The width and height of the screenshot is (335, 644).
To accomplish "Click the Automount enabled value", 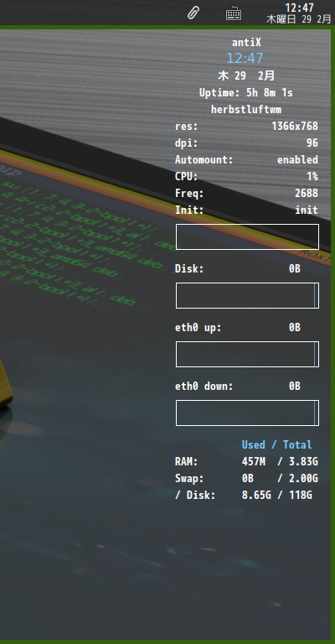I will click(x=297, y=160).
